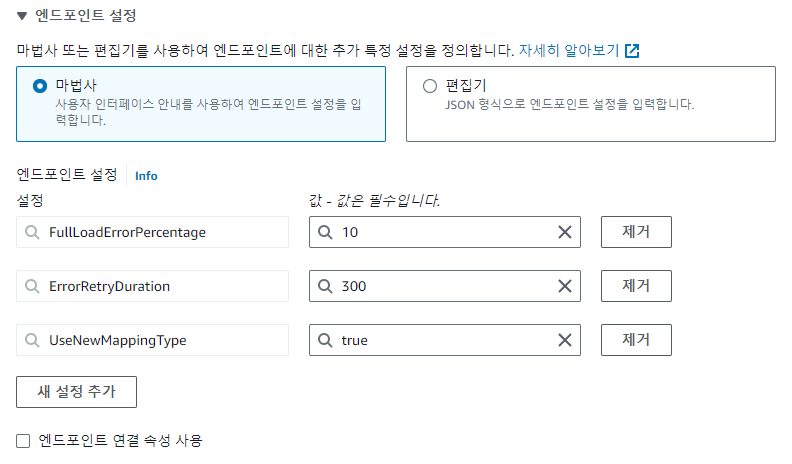This screenshot has height=464, width=792.
Task: Clear the ErrorRetryDuration value 300 with X
Action: [x=564, y=286]
